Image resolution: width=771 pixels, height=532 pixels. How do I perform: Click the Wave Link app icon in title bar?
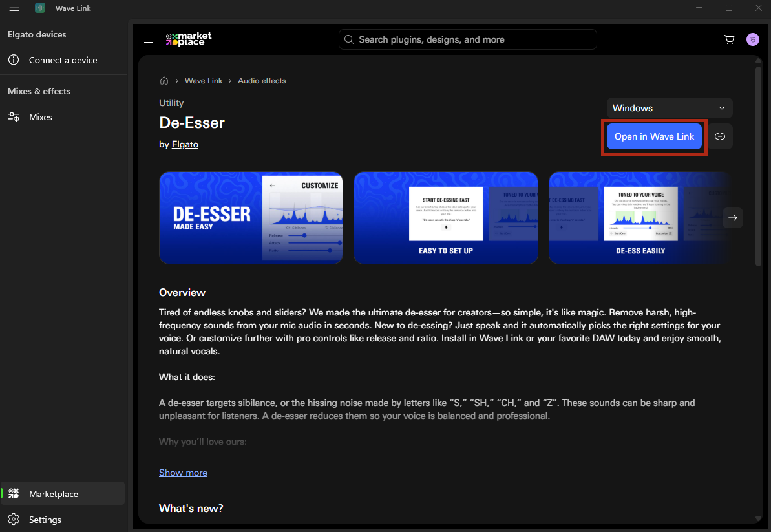(40, 8)
